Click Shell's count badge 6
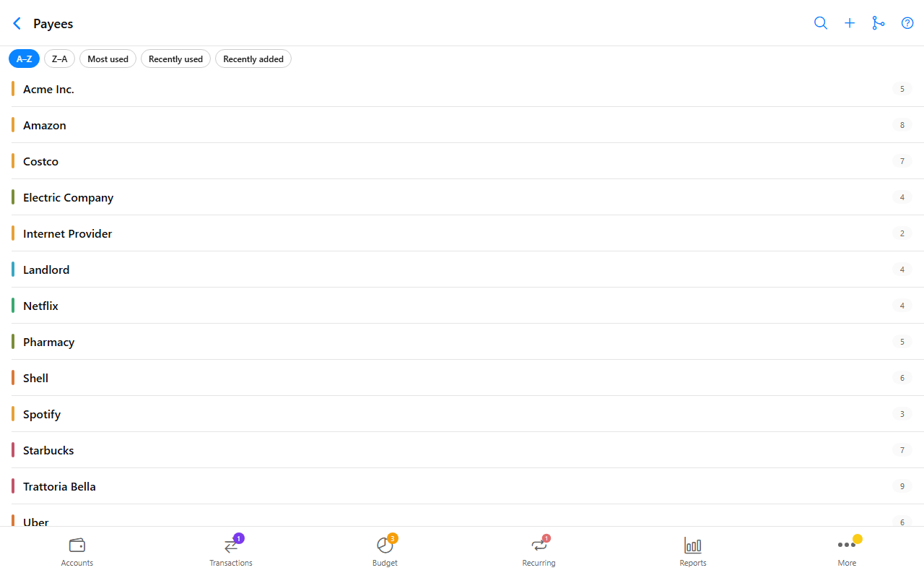The width and height of the screenshot is (924, 578). [x=902, y=378]
